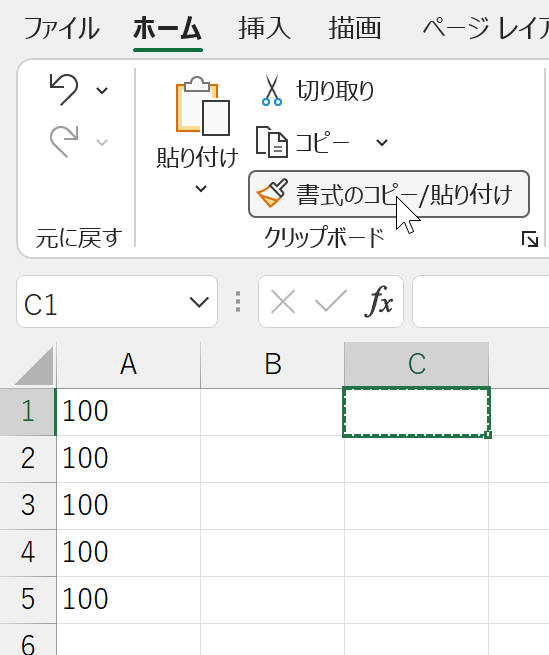The image size is (549, 655).
Task: Open the Name Box dropdown arrow
Action: point(199,302)
